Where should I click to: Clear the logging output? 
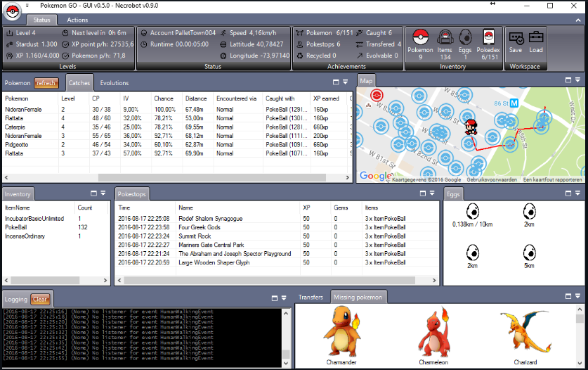pos(40,299)
